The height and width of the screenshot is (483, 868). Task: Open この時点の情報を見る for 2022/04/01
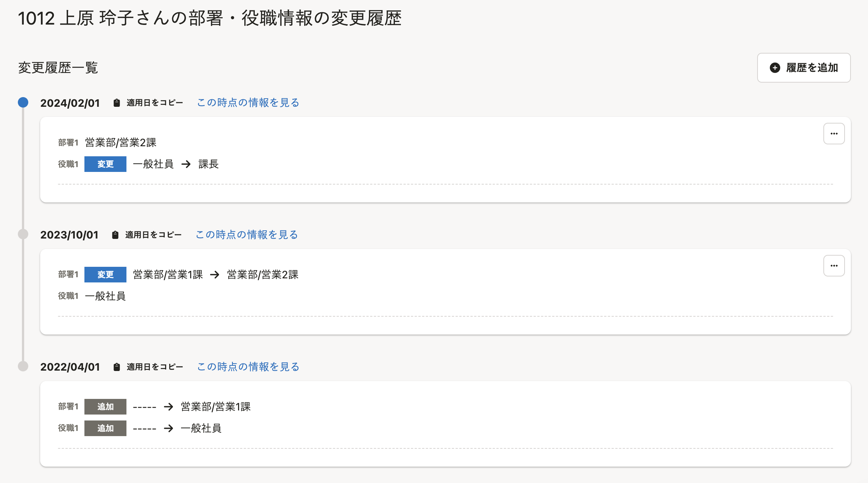tap(248, 367)
